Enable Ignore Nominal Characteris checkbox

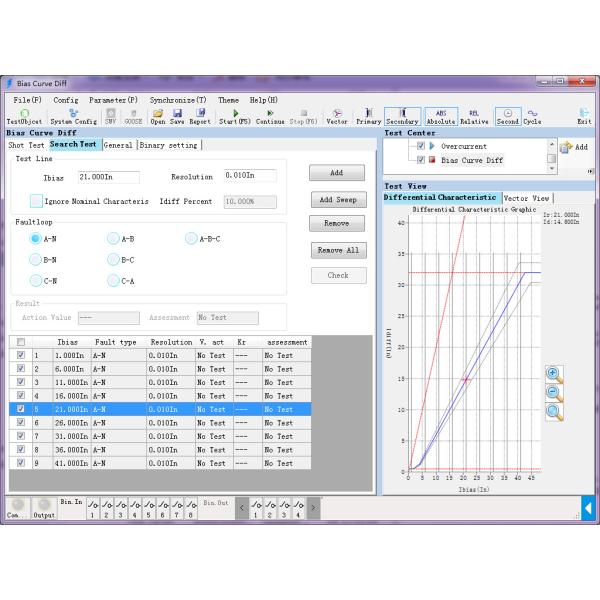[x=37, y=201]
